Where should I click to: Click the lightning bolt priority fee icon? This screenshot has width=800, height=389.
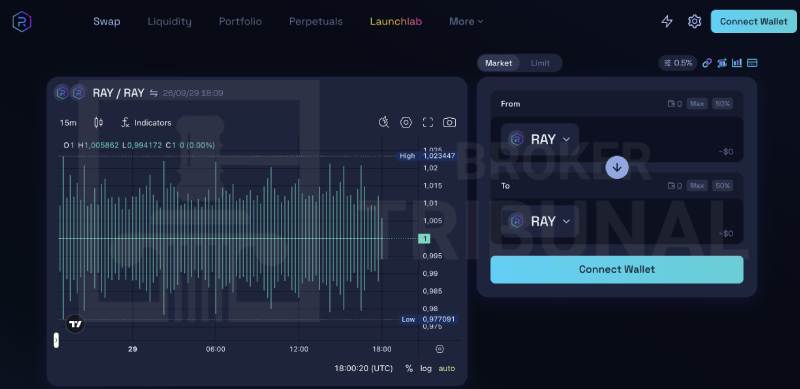point(667,21)
